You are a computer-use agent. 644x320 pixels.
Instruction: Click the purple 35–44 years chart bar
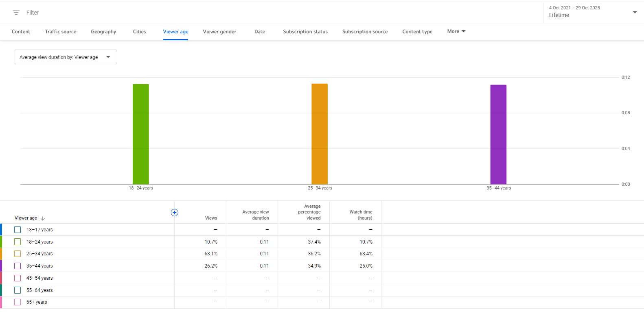(x=498, y=135)
